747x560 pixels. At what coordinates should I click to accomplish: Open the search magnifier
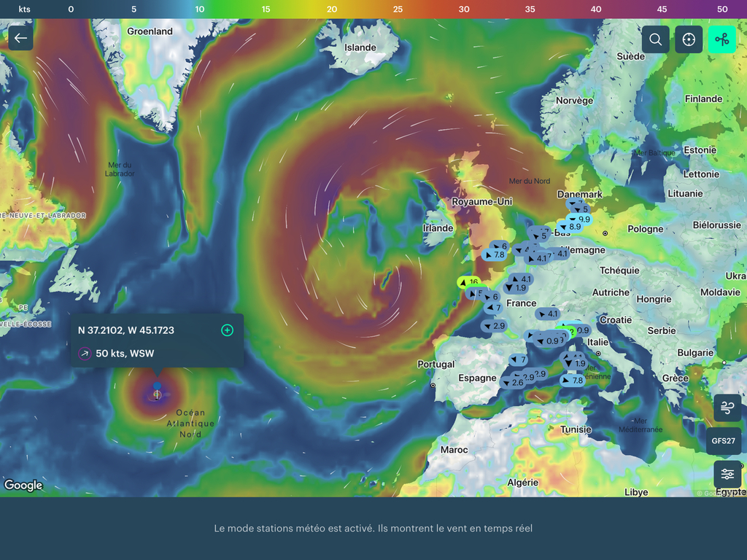pyautogui.click(x=656, y=39)
